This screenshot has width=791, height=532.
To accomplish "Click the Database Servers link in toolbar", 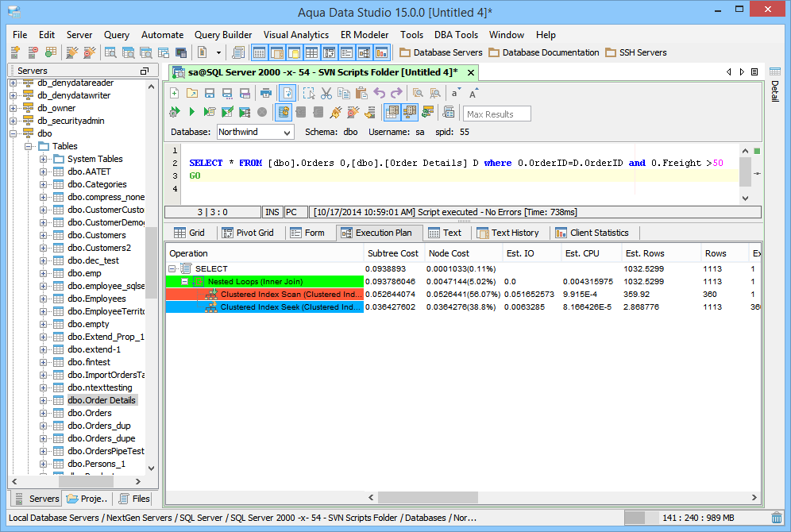I will coord(441,52).
